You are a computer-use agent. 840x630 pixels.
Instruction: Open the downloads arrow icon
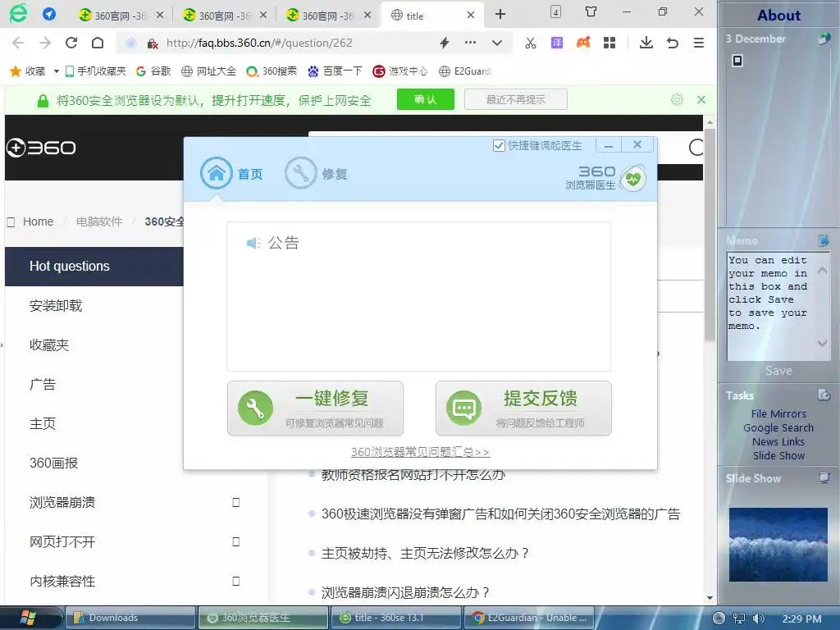pyautogui.click(x=646, y=43)
